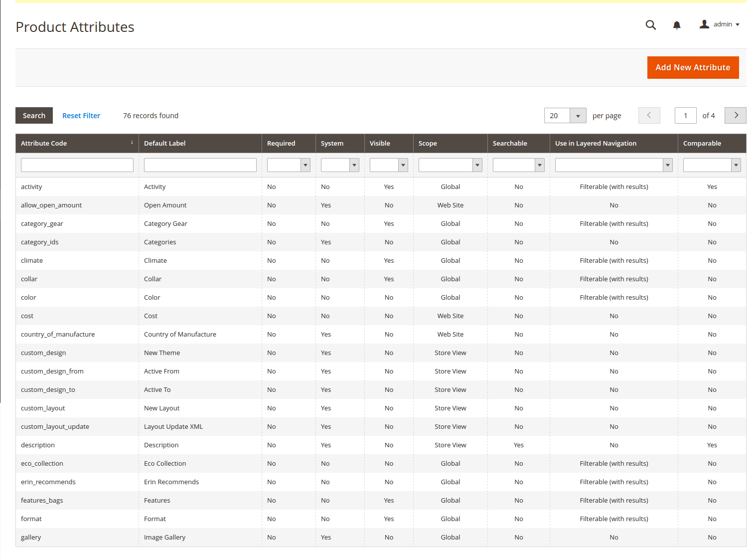Sort by Default Label column header
Viewport: 756px width, 557px height.
pos(200,143)
